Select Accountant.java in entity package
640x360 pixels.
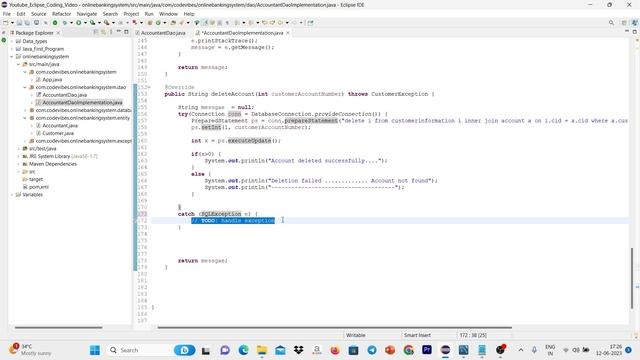(x=60, y=126)
